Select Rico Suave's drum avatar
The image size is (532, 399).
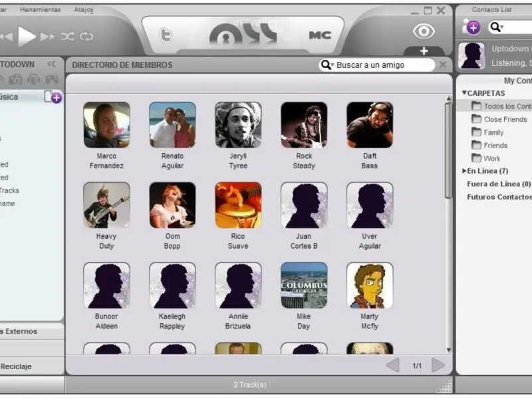coord(238,205)
